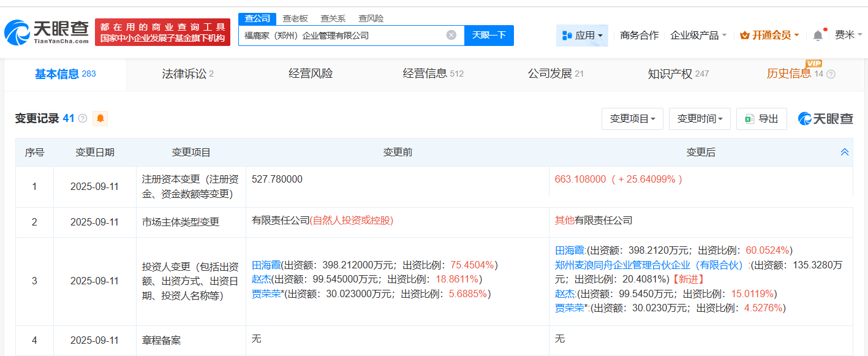Switch to the 法律诉讼 tab
Viewport: 868px width, 356px height.
click(x=187, y=74)
